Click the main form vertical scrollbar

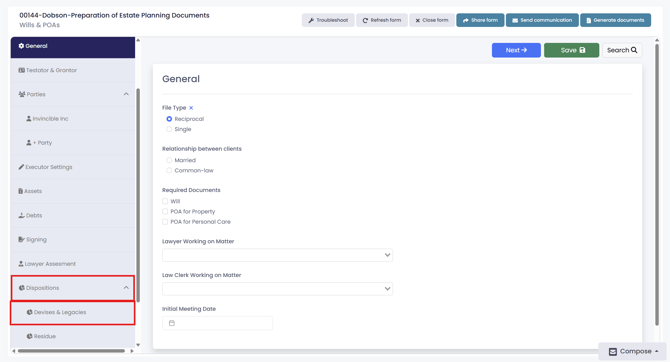[x=657, y=184]
